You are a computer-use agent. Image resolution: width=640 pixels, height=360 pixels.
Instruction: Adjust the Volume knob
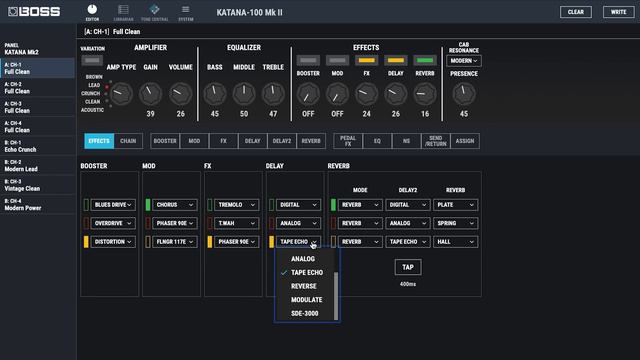pos(180,94)
